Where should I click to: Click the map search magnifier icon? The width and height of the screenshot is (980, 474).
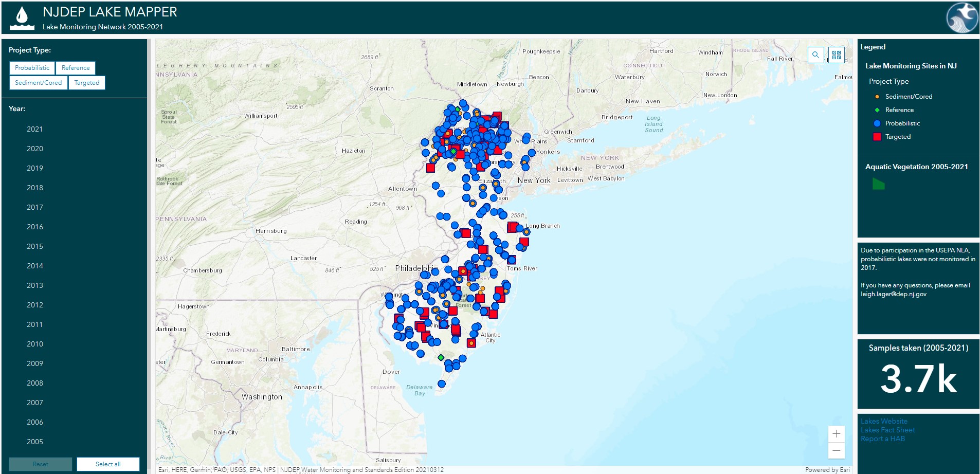point(815,55)
